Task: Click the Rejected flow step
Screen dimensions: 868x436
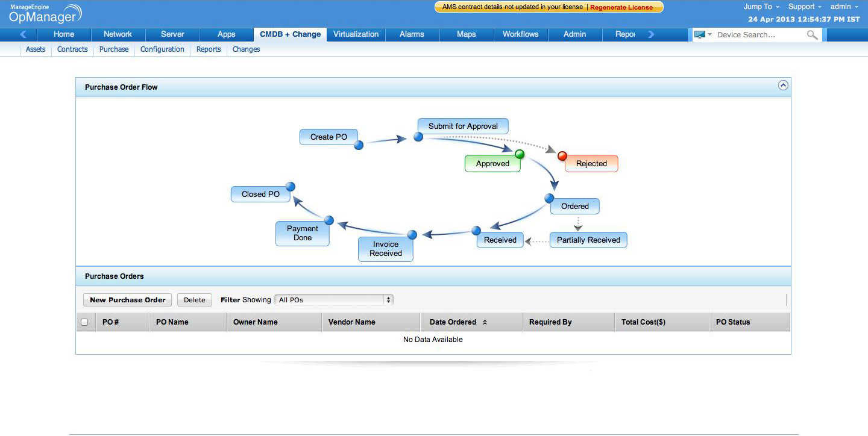Action: point(591,163)
